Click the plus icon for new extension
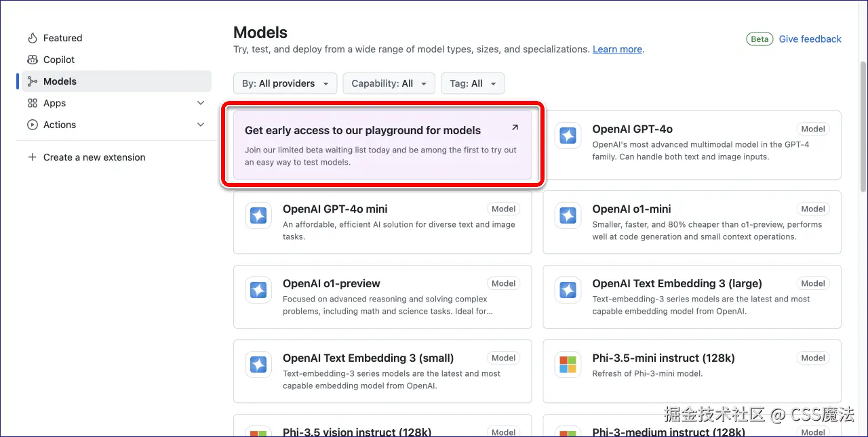This screenshot has width=868, height=437. click(x=32, y=157)
